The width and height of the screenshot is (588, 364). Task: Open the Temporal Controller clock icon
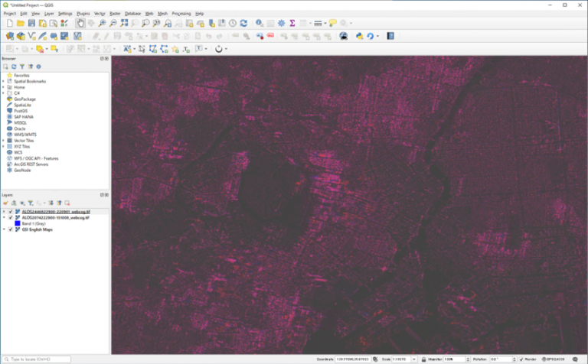(x=233, y=23)
